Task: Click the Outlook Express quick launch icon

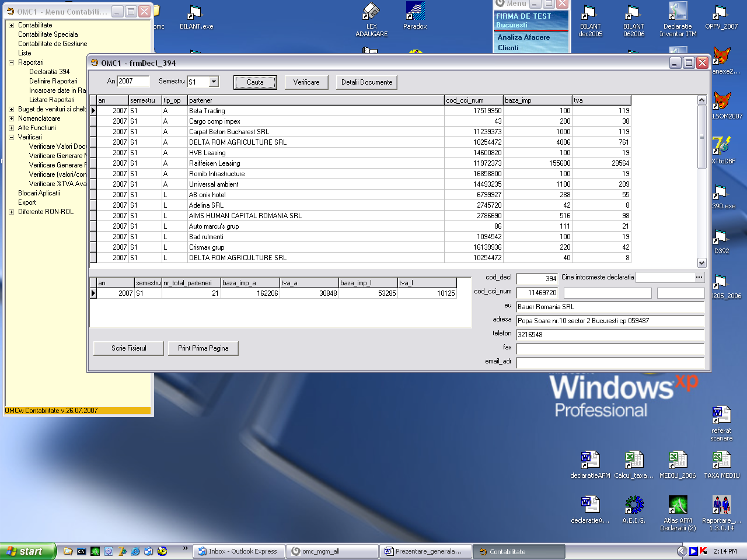Action: (149, 551)
